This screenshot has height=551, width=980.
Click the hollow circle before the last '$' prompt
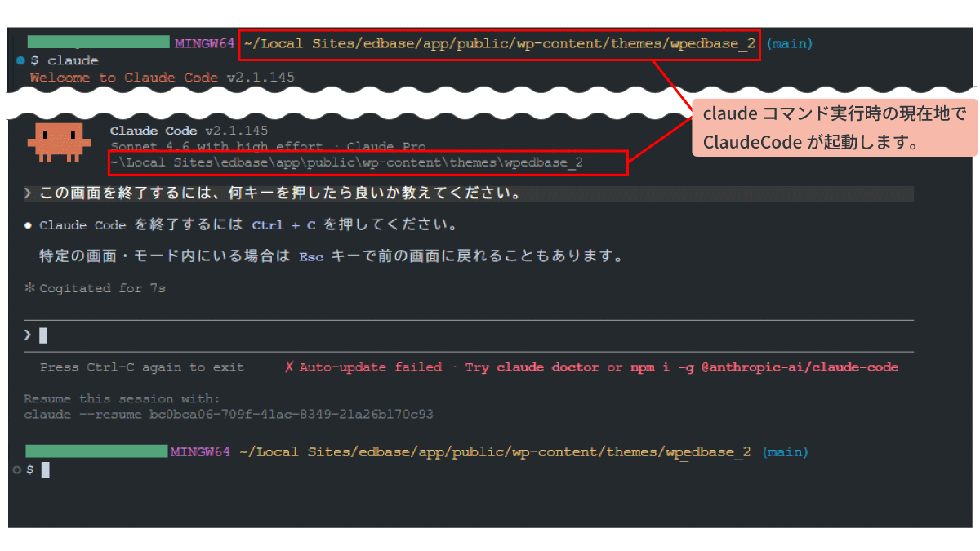click(x=17, y=469)
